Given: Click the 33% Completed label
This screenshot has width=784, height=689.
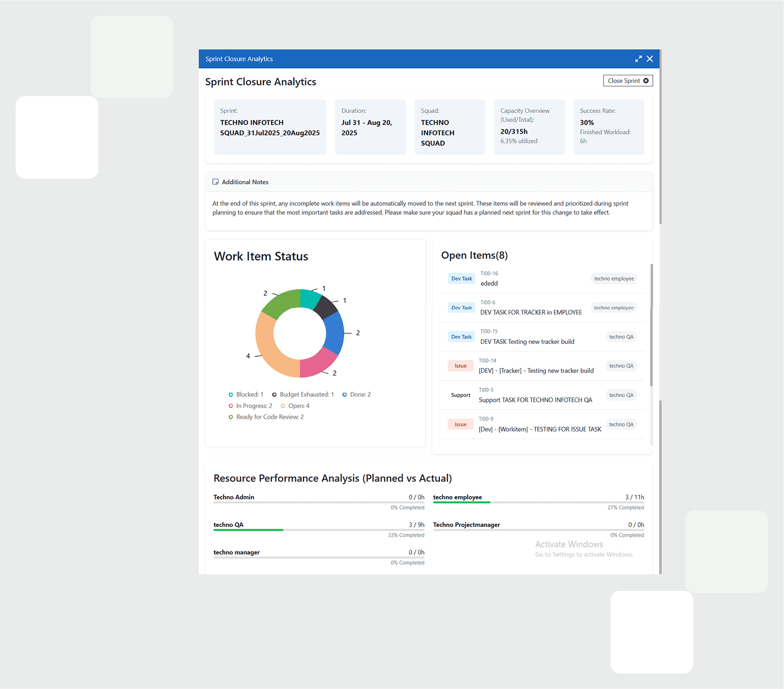Looking at the screenshot, I should point(406,536).
